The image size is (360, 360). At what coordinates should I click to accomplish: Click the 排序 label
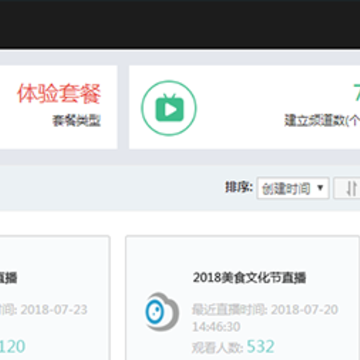[x=239, y=187]
